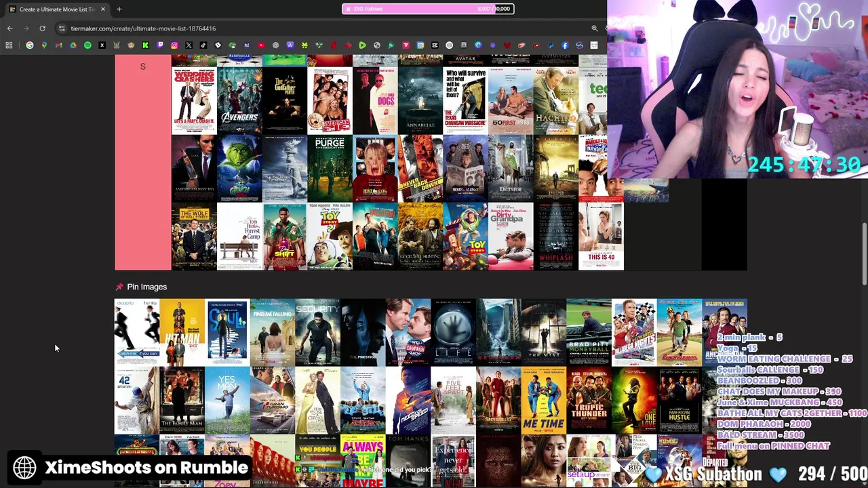868x488 pixels.
Task: Open the Gmail bookmark icon
Action: (58, 45)
